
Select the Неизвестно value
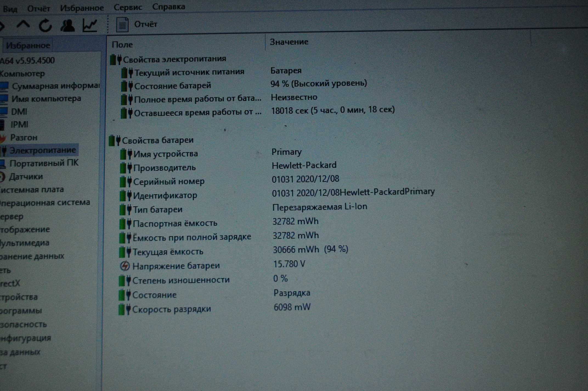click(x=294, y=97)
